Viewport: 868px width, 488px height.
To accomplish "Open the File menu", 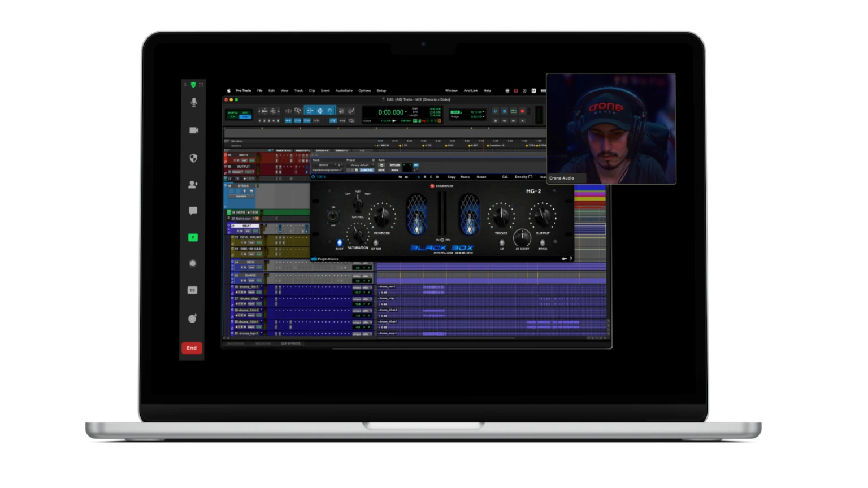I will pyautogui.click(x=260, y=90).
